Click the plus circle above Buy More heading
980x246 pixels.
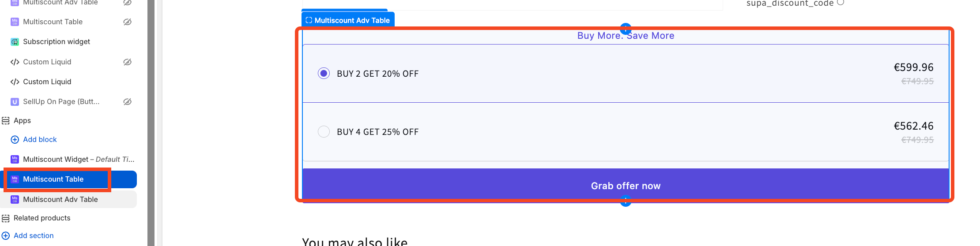coord(626,28)
